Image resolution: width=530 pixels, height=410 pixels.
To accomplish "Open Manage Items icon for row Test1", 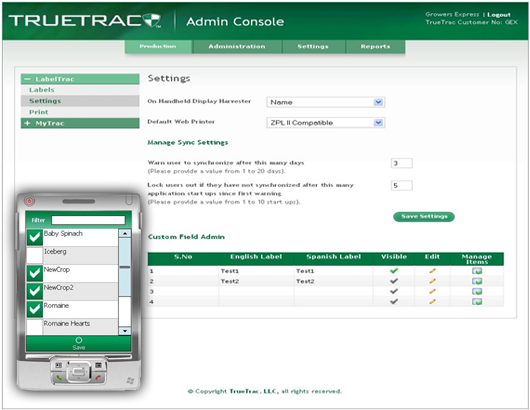I will click(x=477, y=271).
